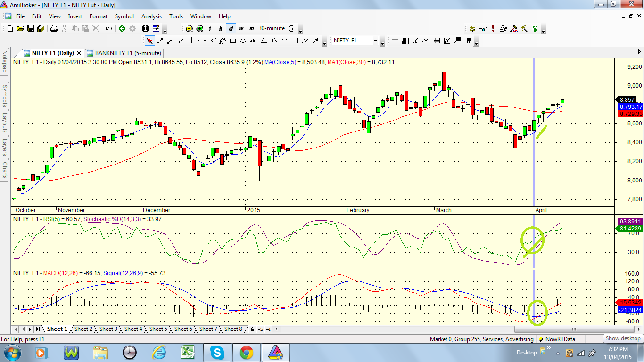The image size is (644, 362).
Task: Select the arrow drawing tool
Action: [x=316, y=41]
